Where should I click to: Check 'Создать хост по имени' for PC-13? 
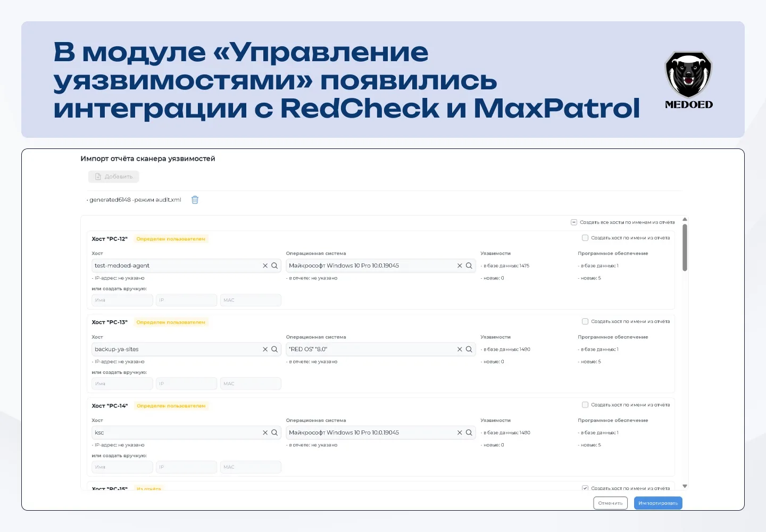[585, 321]
